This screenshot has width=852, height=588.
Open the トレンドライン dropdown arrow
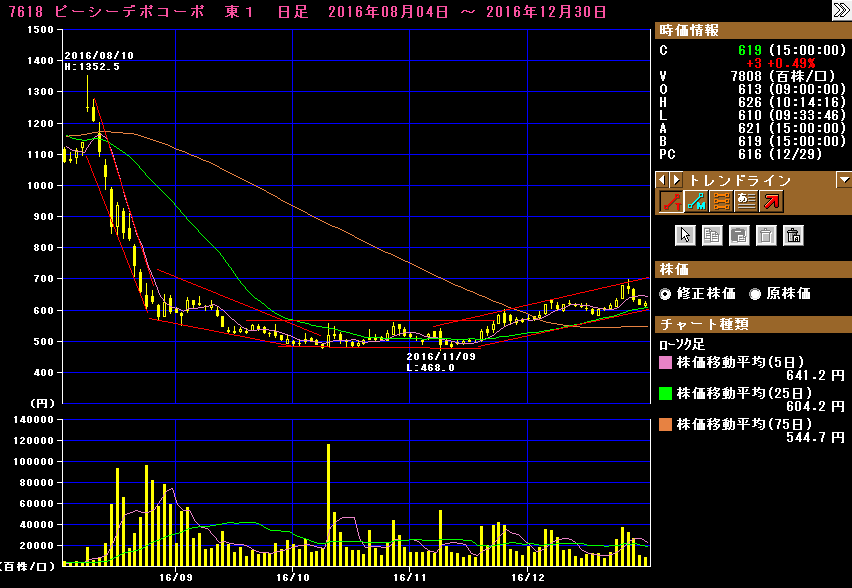coord(843,180)
